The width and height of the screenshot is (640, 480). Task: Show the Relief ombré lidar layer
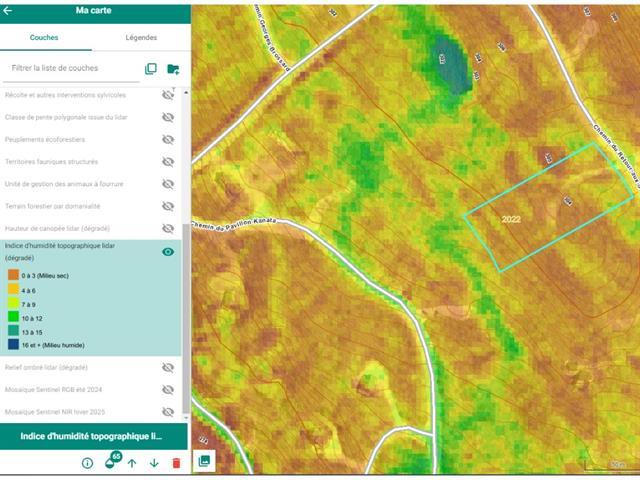[x=168, y=367]
